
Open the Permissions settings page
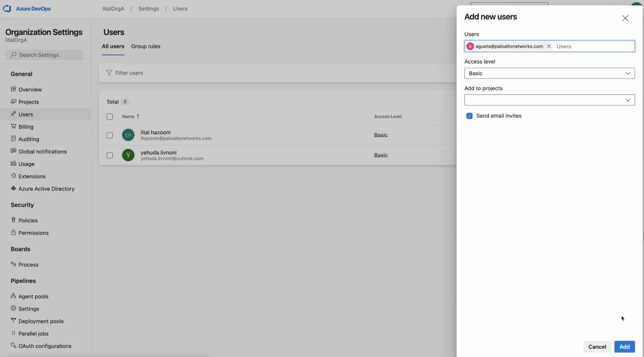pos(33,233)
